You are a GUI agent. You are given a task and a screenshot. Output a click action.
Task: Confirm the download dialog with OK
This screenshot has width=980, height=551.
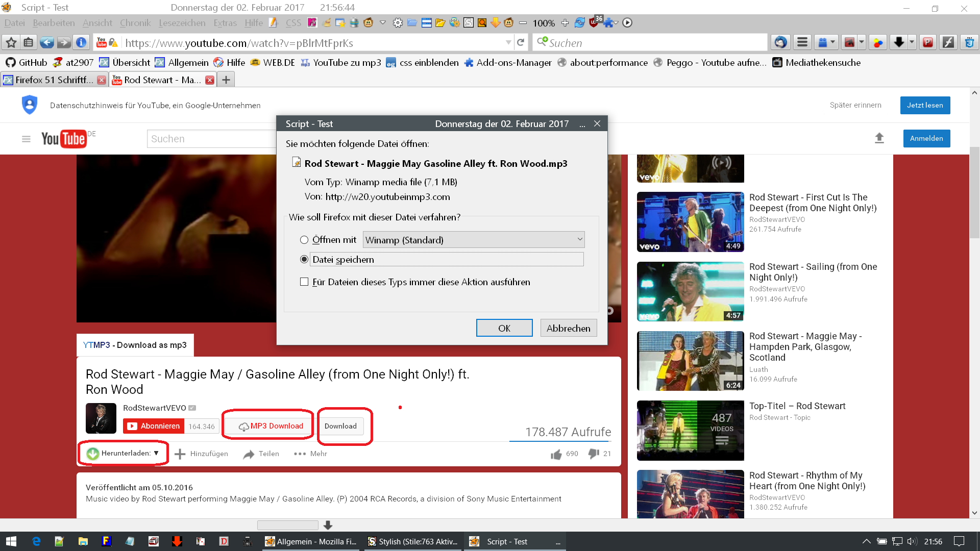[x=504, y=328]
